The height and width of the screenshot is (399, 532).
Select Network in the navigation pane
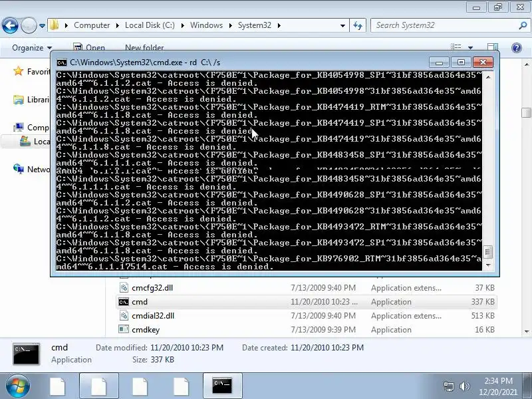point(31,169)
